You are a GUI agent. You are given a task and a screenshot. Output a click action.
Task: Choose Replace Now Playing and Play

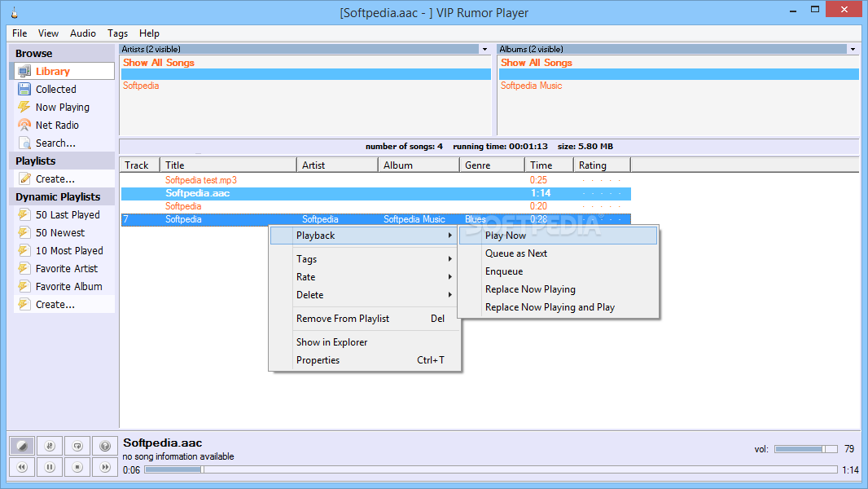[558, 307]
